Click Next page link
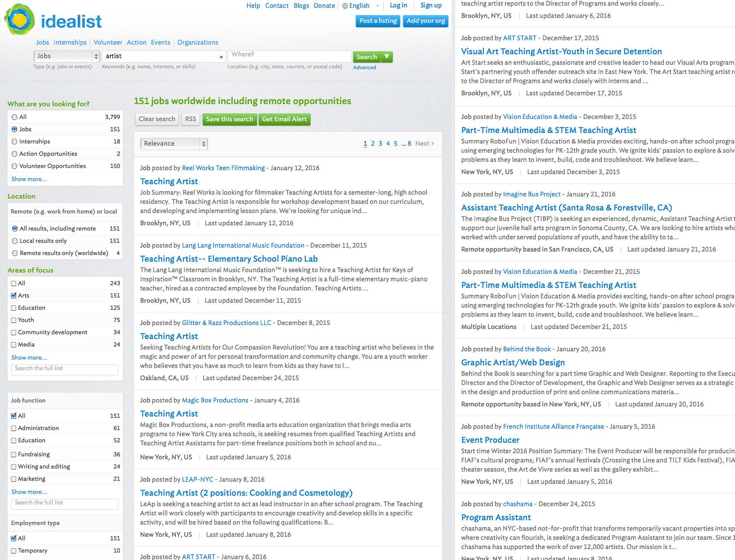The height and width of the screenshot is (560, 735). tap(424, 143)
